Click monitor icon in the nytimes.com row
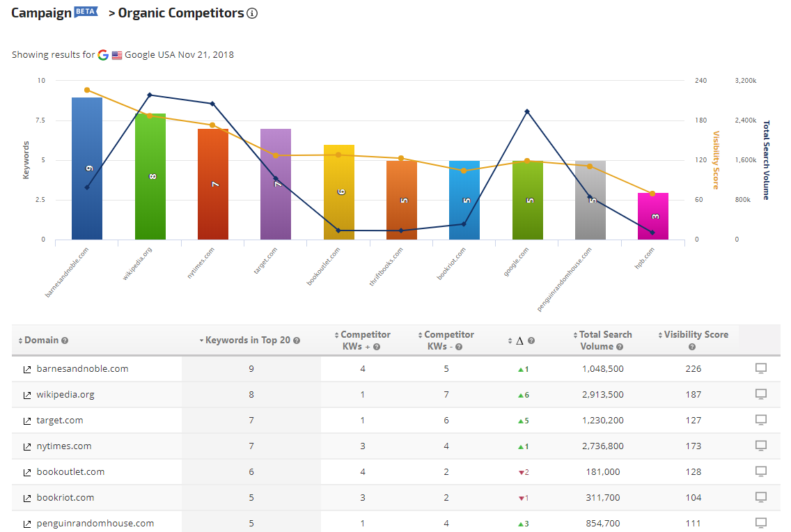 pos(761,446)
